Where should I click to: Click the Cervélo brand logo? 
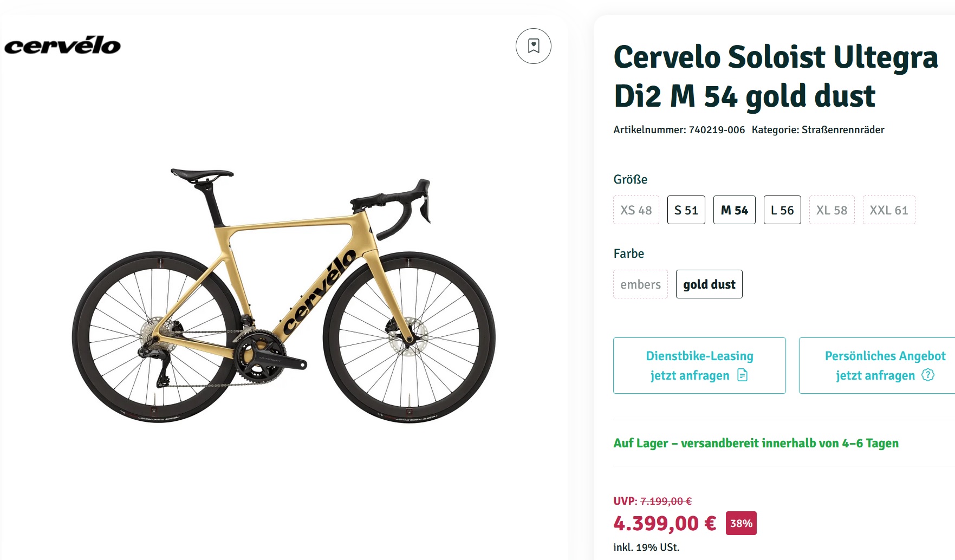pyautogui.click(x=63, y=45)
